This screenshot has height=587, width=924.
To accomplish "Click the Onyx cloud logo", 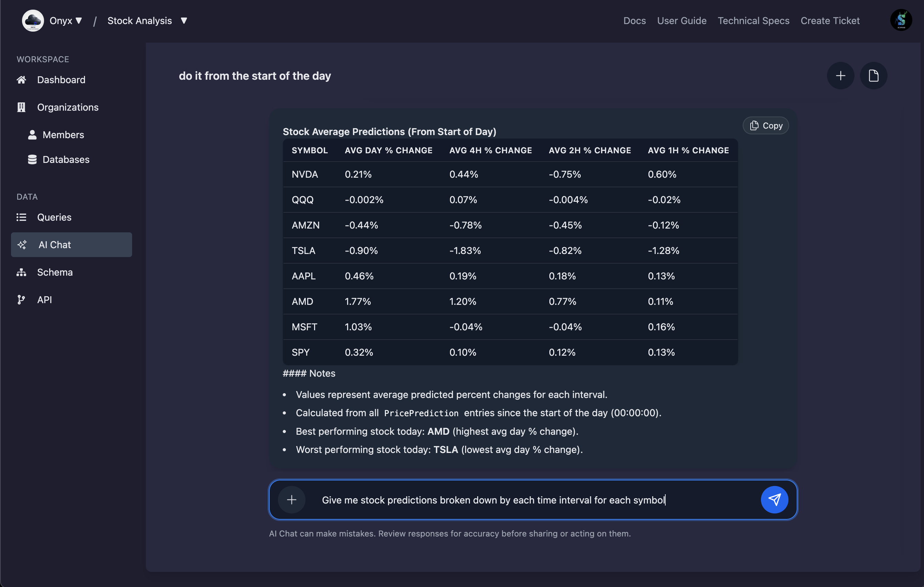I will (x=33, y=21).
